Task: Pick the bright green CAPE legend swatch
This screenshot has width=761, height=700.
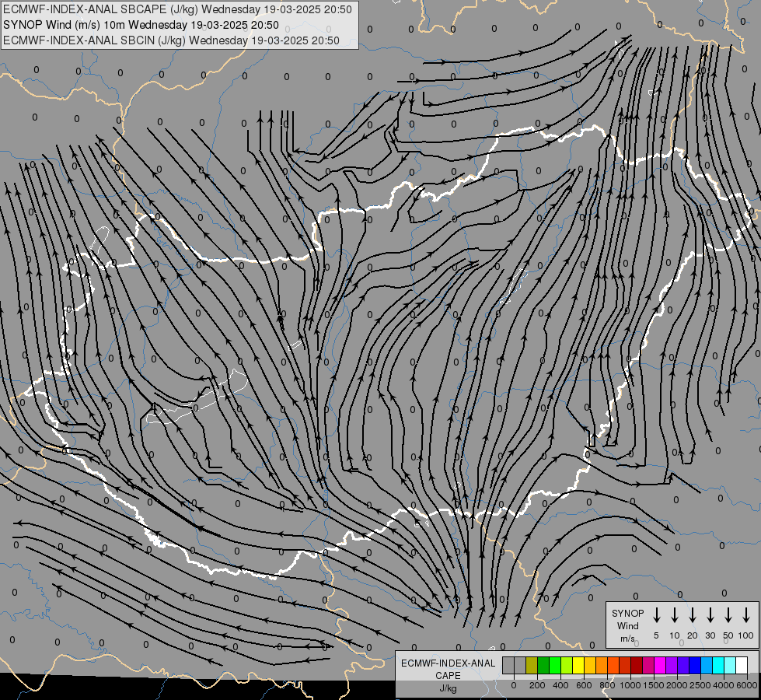Action: click(x=555, y=665)
